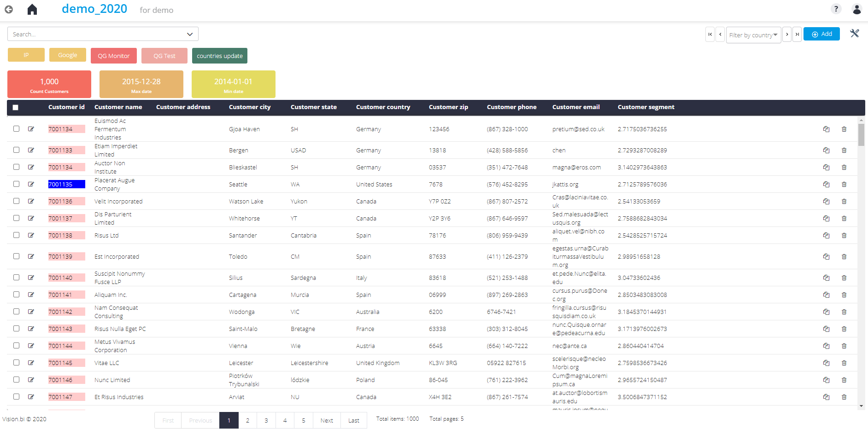Toggle the select-all header checkbox
Image resolution: width=868 pixels, height=429 pixels.
[16, 107]
